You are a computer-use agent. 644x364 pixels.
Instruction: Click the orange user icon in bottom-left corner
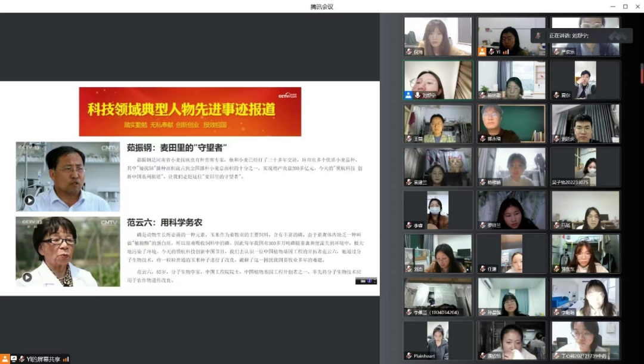(5, 359)
